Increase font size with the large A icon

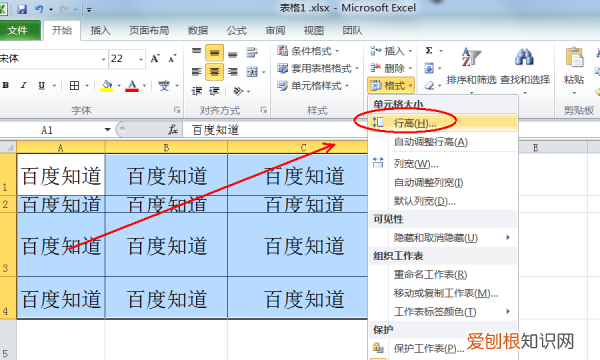click(155, 59)
